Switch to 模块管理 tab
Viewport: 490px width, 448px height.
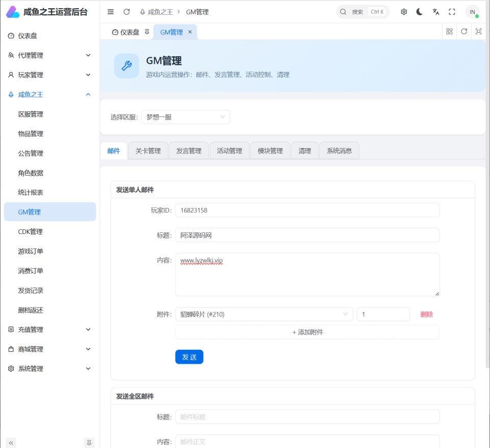(x=271, y=151)
